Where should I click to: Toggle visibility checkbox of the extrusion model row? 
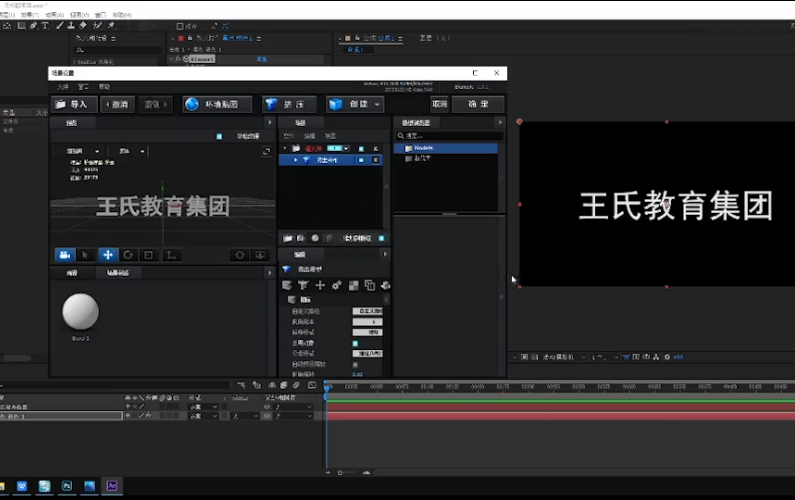361,160
